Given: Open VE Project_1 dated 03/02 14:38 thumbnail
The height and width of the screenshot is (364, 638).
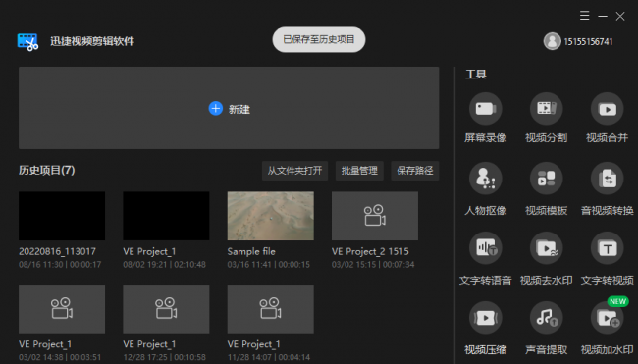Looking at the screenshot, I should (x=62, y=309).
